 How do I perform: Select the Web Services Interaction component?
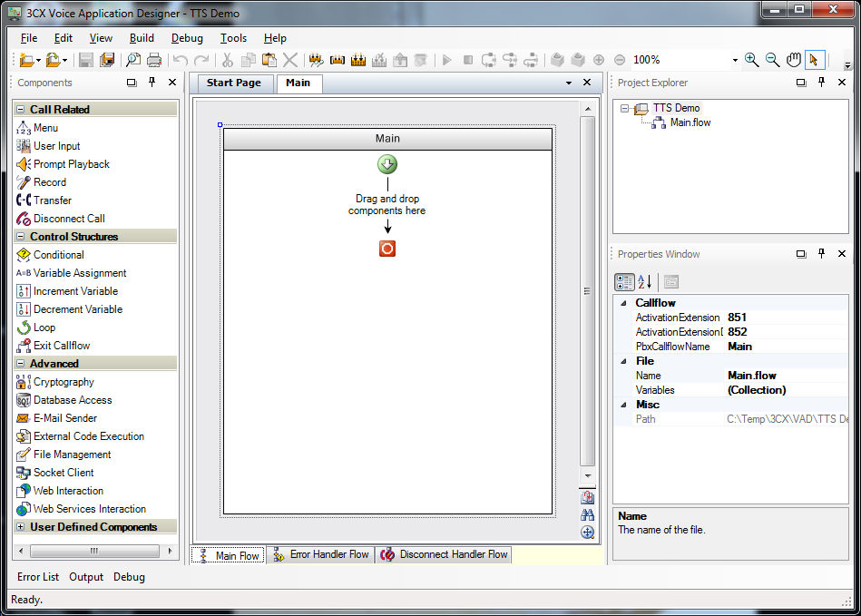pyautogui.click(x=82, y=509)
